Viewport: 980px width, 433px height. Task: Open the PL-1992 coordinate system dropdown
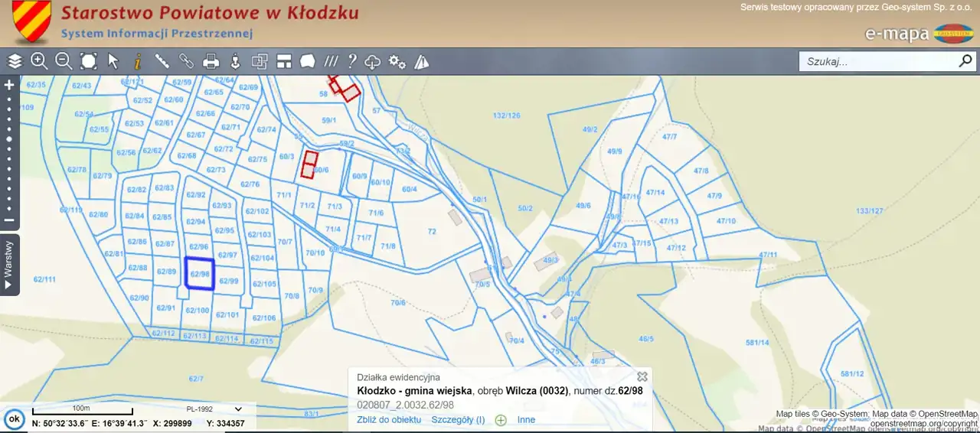[x=214, y=409]
